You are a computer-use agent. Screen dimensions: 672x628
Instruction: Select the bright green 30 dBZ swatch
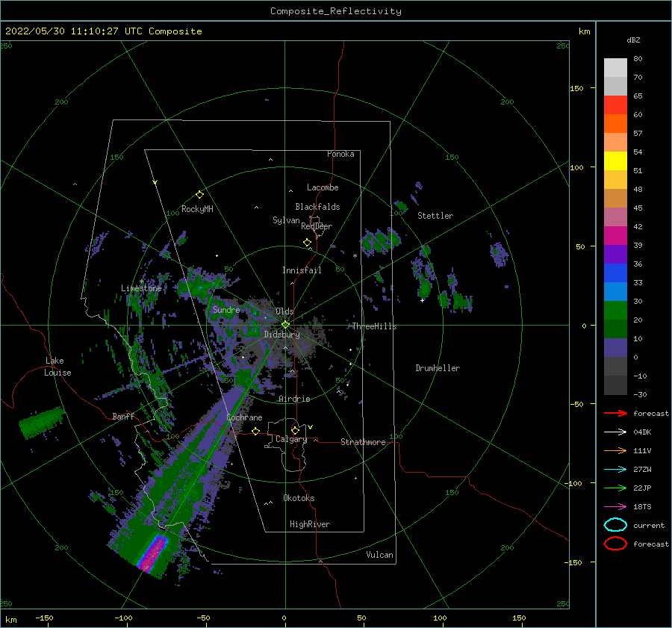pyautogui.click(x=615, y=311)
